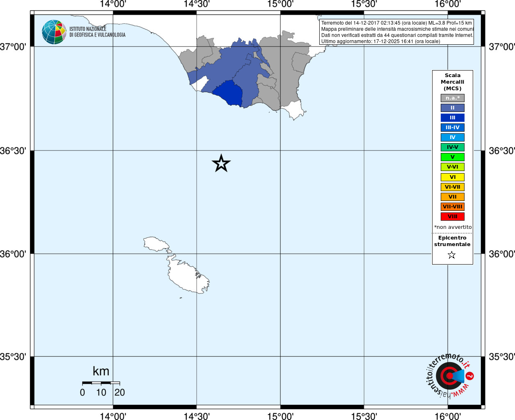Image resolution: width=515 pixels, height=420 pixels.
Task: Select the orange VII legend swatch
Action: (x=453, y=197)
